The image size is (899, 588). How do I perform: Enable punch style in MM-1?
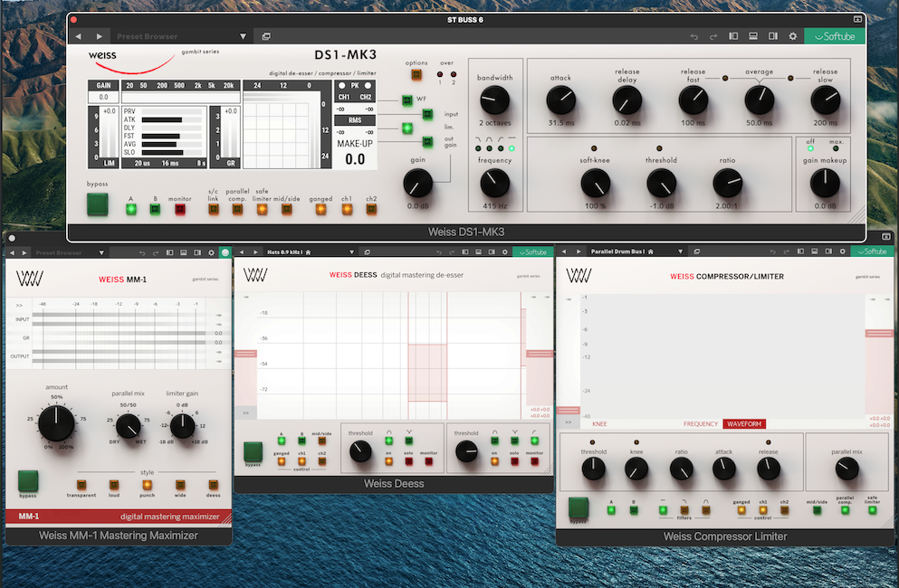tap(148, 485)
